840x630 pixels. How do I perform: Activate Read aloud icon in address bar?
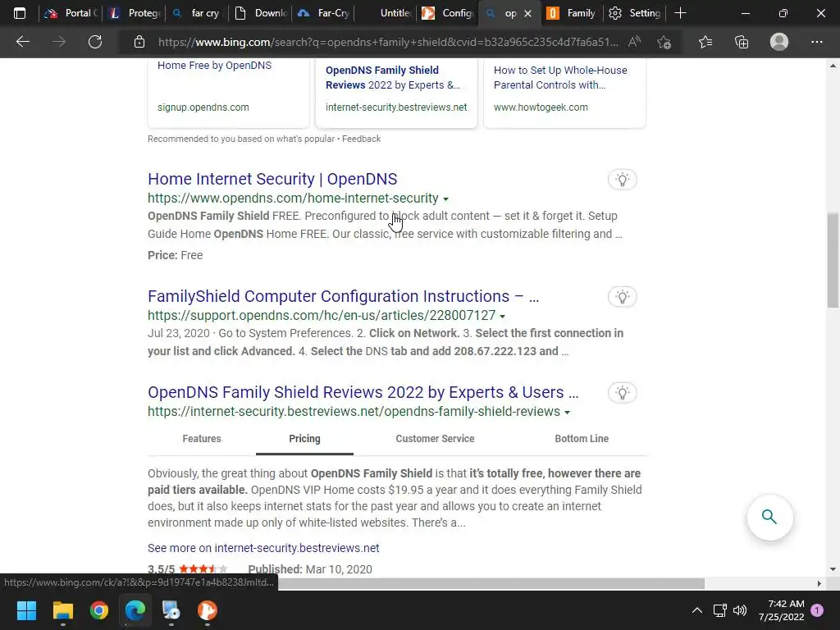point(634,42)
